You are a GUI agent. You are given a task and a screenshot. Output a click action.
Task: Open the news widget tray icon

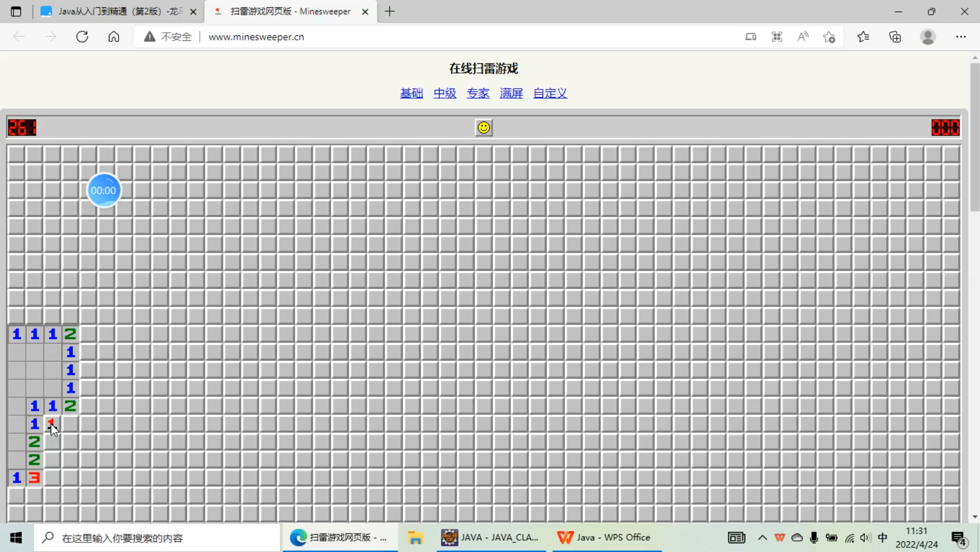coord(737,538)
